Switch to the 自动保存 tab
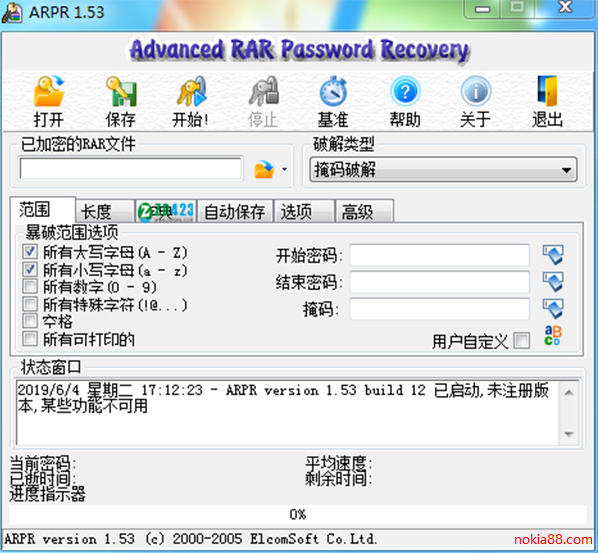The width and height of the screenshot is (598, 553). pyautogui.click(x=235, y=211)
